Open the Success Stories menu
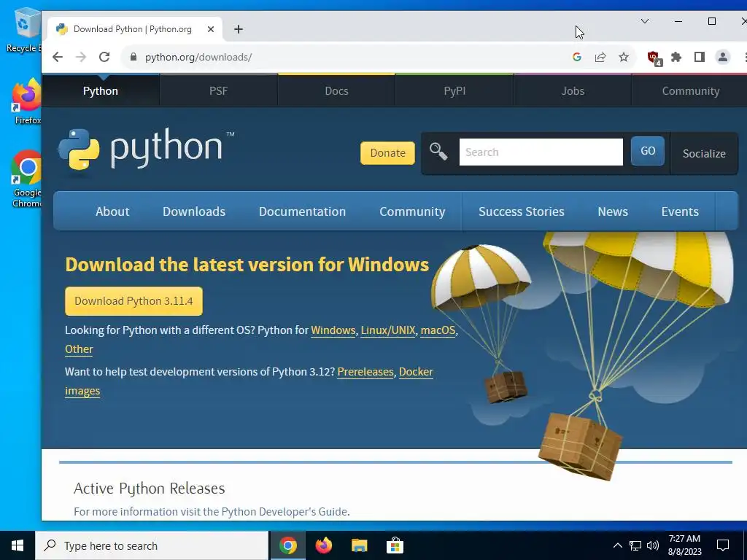This screenshot has height=560, width=747. [x=522, y=211]
